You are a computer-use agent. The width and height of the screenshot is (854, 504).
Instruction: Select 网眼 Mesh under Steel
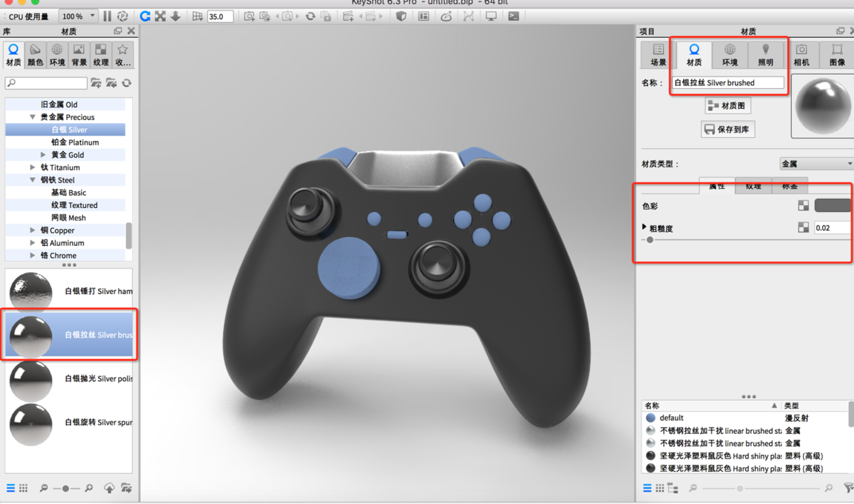click(68, 218)
